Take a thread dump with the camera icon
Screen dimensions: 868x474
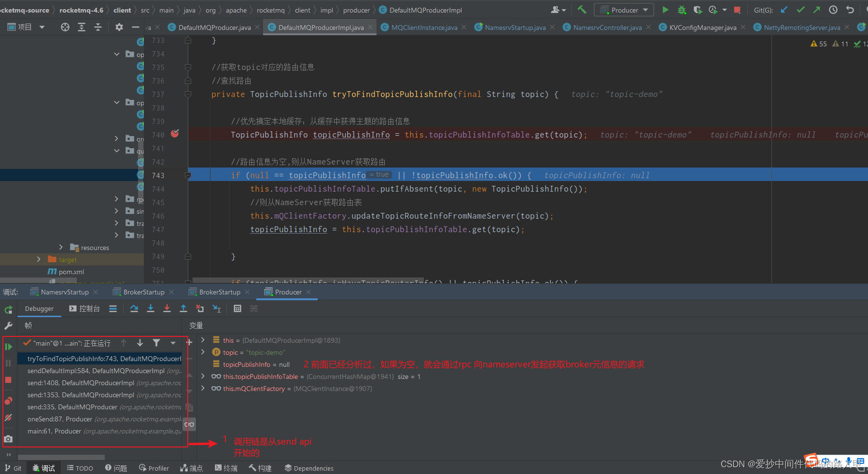tap(8, 439)
